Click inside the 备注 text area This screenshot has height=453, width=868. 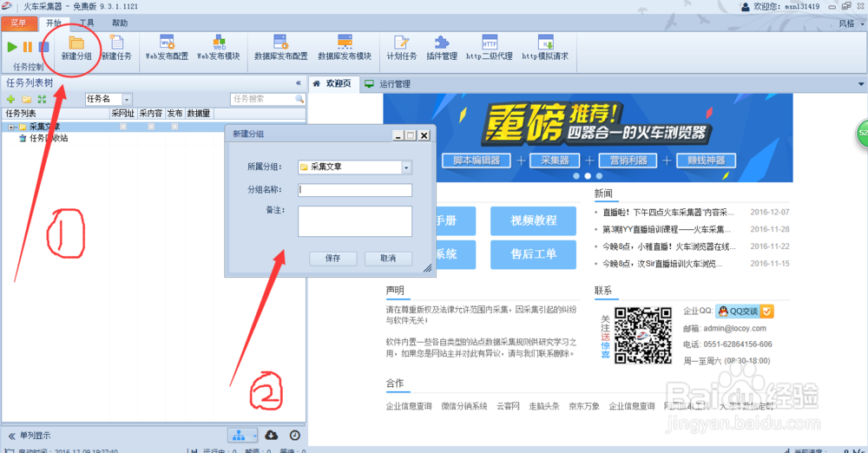[x=355, y=221]
